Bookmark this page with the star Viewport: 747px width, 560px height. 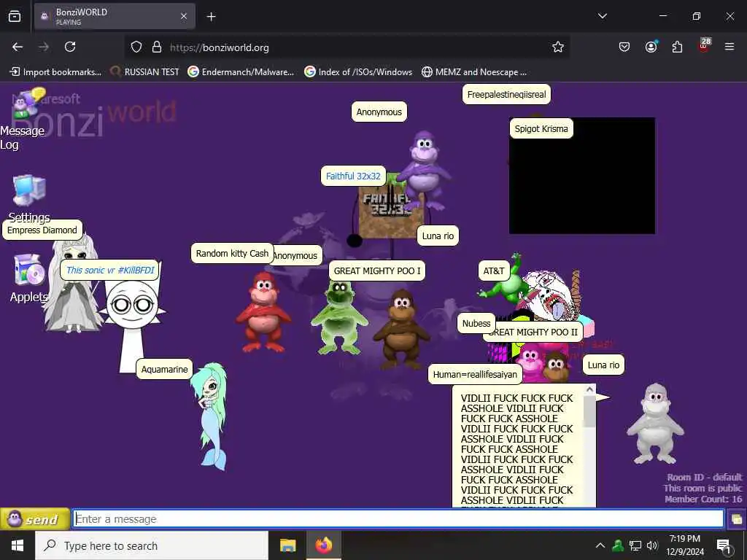coord(558,47)
